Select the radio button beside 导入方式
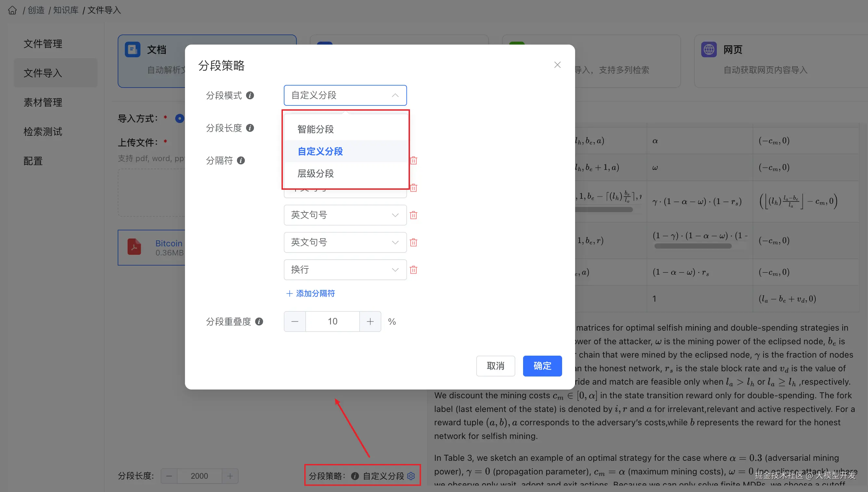This screenshot has height=492, width=868. pos(179,118)
